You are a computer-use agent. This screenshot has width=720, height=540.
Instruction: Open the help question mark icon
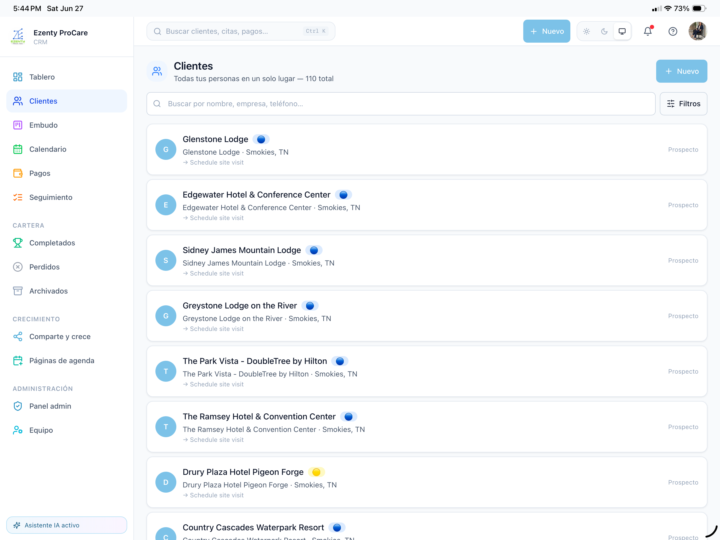(x=673, y=31)
